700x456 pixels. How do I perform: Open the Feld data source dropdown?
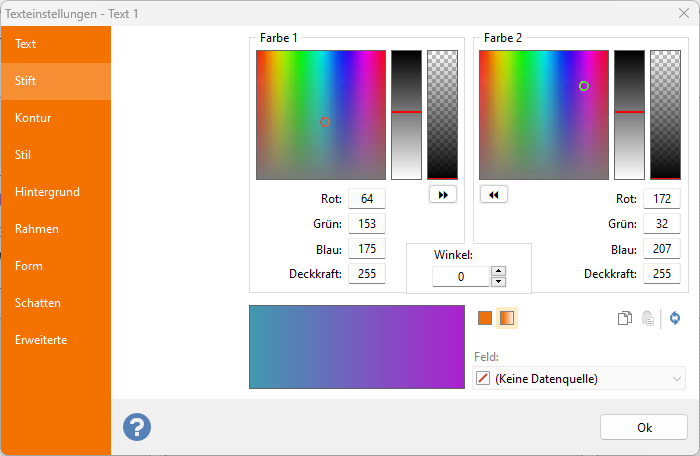(578, 378)
